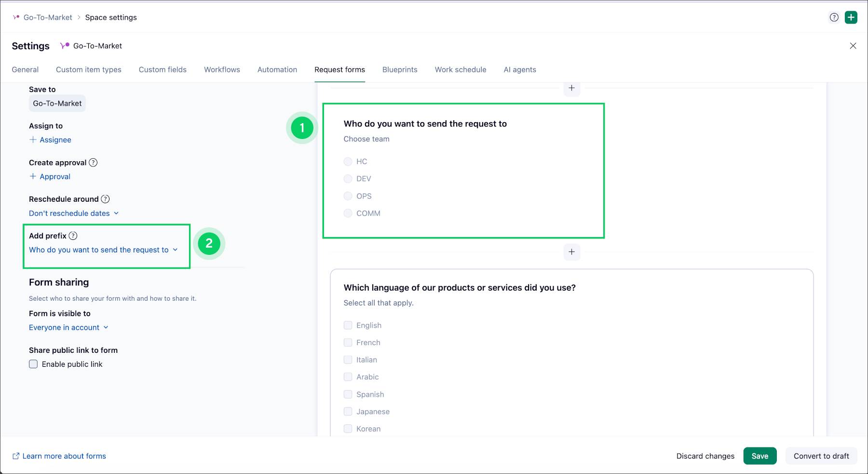Click Go-To-Market breadcrumb link

click(48, 17)
